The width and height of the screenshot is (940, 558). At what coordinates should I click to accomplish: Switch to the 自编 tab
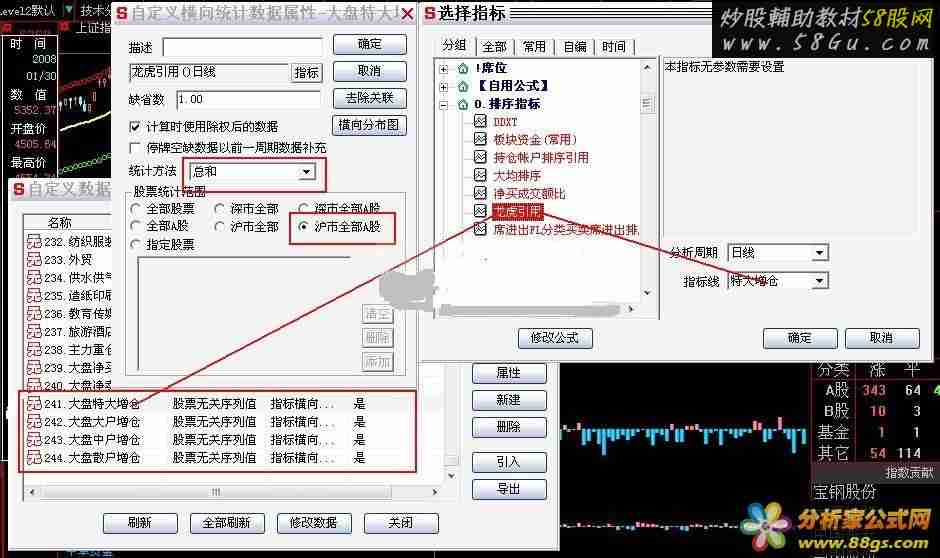tap(575, 47)
